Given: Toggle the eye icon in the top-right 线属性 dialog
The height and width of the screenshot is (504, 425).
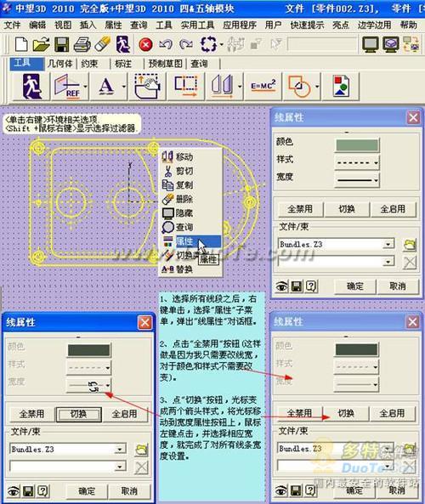Looking at the screenshot, I should [x=281, y=286].
